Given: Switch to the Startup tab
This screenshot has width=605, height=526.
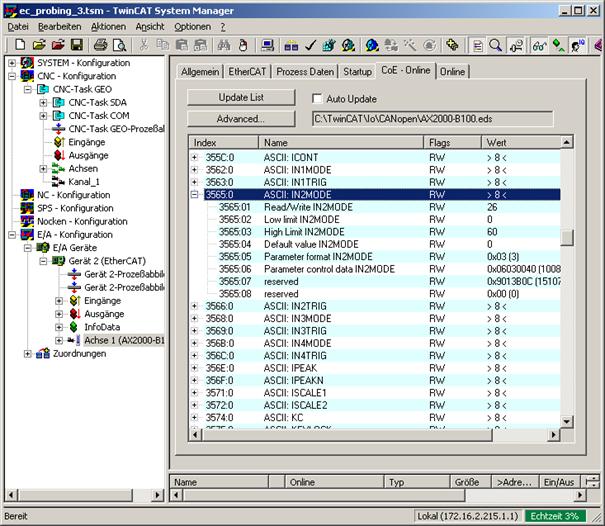Looking at the screenshot, I should [x=357, y=72].
